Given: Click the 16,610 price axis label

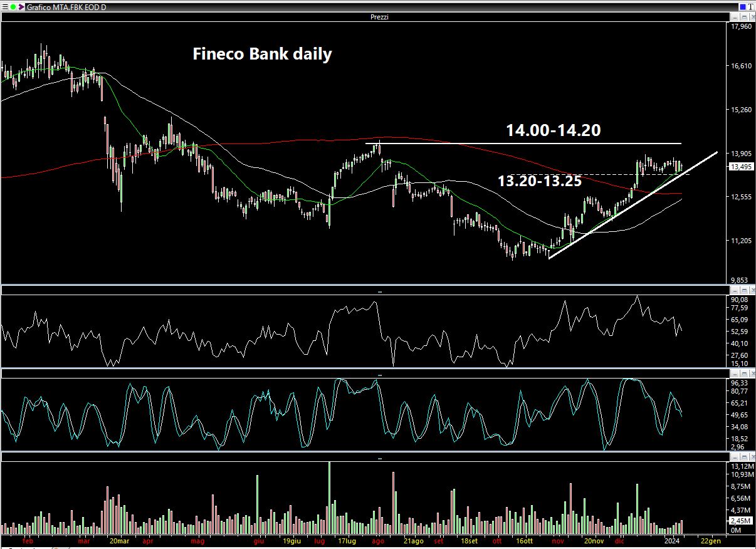Looking at the screenshot, I should tap(741, 66).
